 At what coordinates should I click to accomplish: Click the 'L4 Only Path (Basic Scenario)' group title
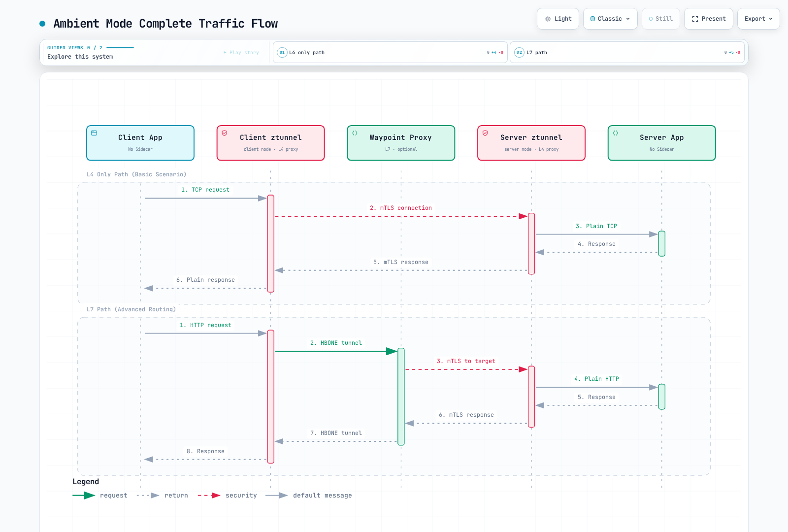136,174
